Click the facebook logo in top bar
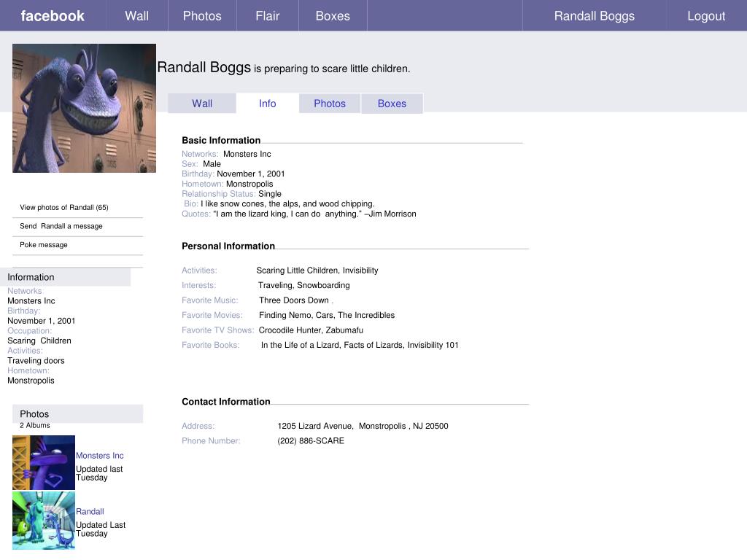 (53, 16)
